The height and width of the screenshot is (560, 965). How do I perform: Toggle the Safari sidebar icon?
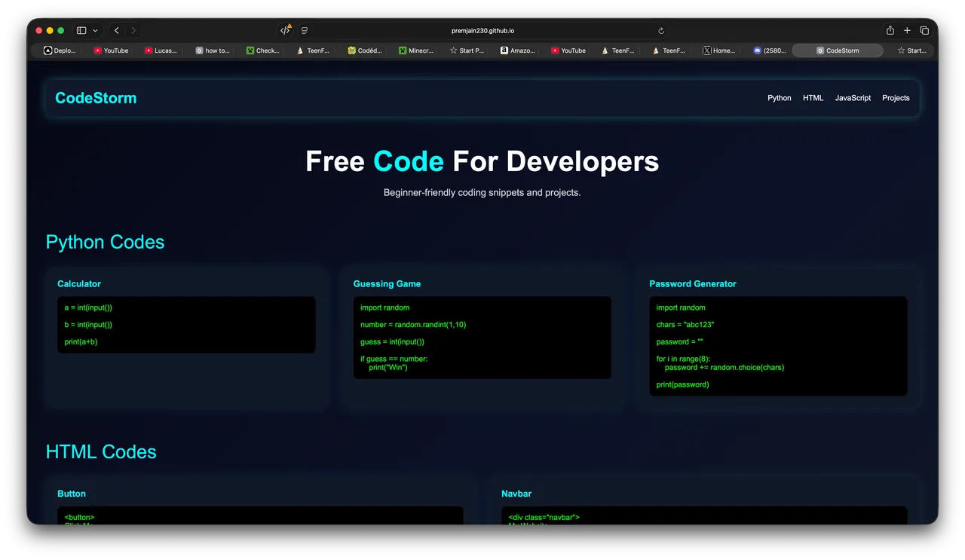(x=81, y=31)
